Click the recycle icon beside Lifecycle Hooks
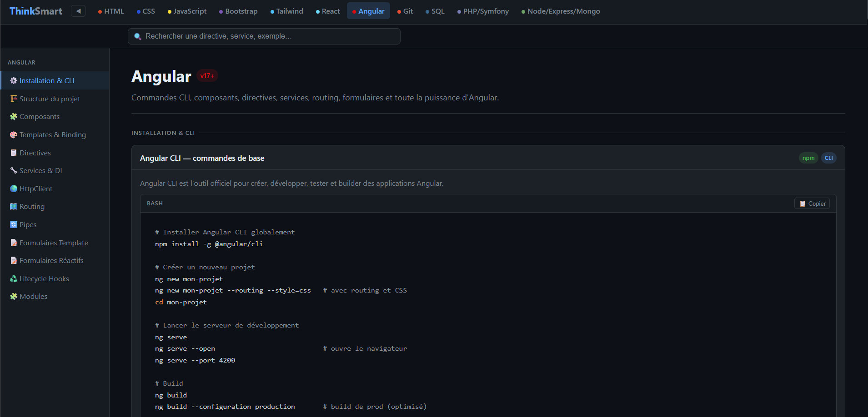Image resolution: width=868 pixels, height=417 pixels. (14, 279)
